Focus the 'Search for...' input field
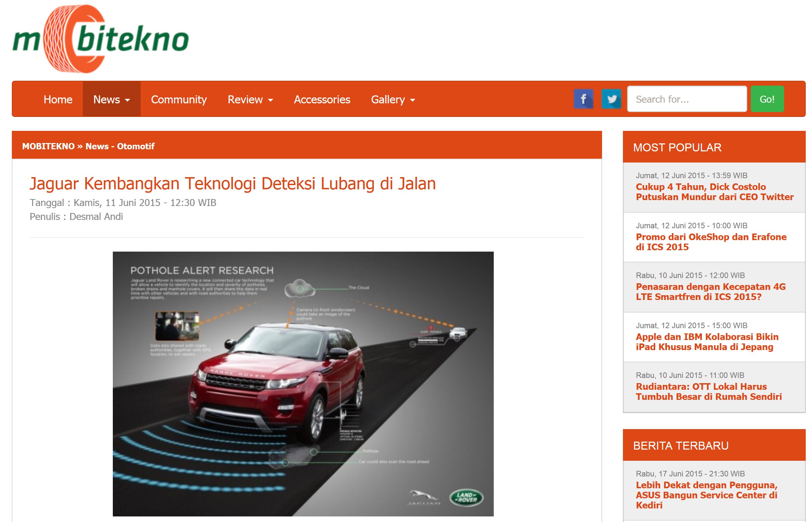The height and width of the screenshot is (522, 812). coord(687,99)
